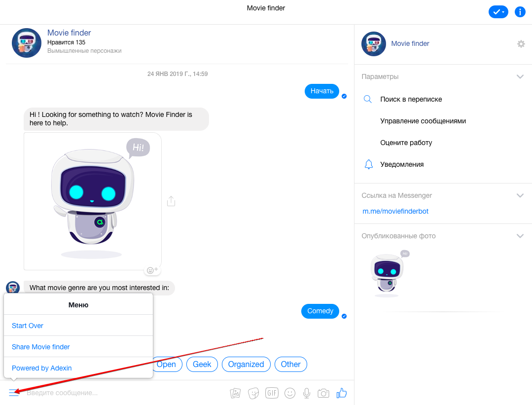Click Оцените работу option
Viewport: 532px width, 405px height.
pyautogui.click(x=406, y=143)
